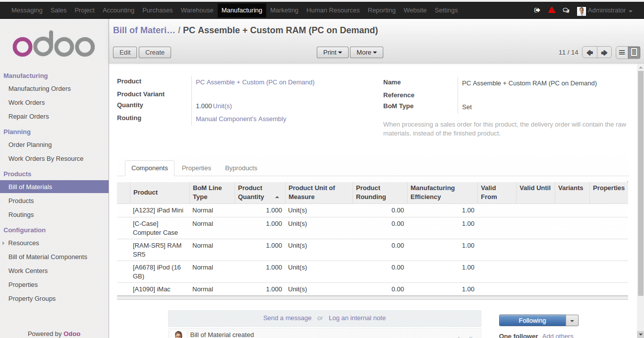644x338 pixels.
Task: Click the [A1090] iMac row
Action: [372, 289]
